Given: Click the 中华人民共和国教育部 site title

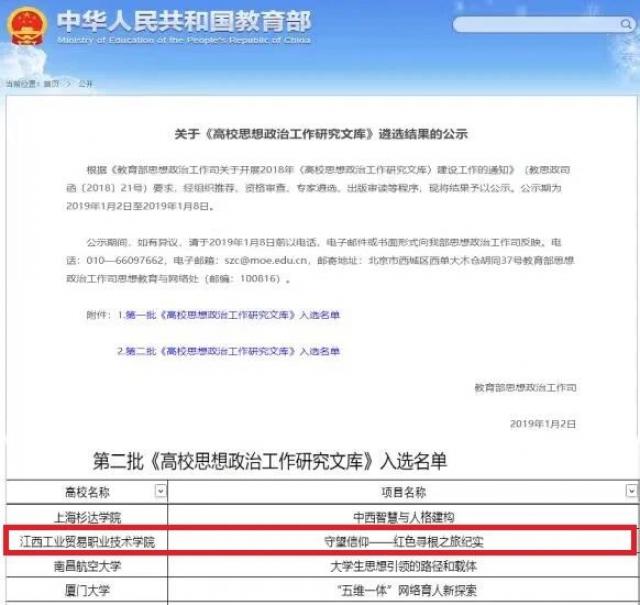Looking at the screenshot, I should pos(183,21).
